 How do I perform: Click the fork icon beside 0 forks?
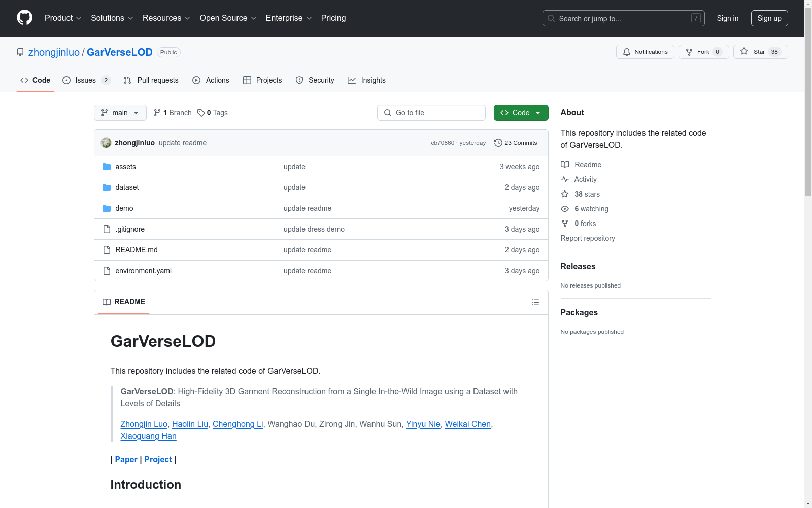pos(565,224)
